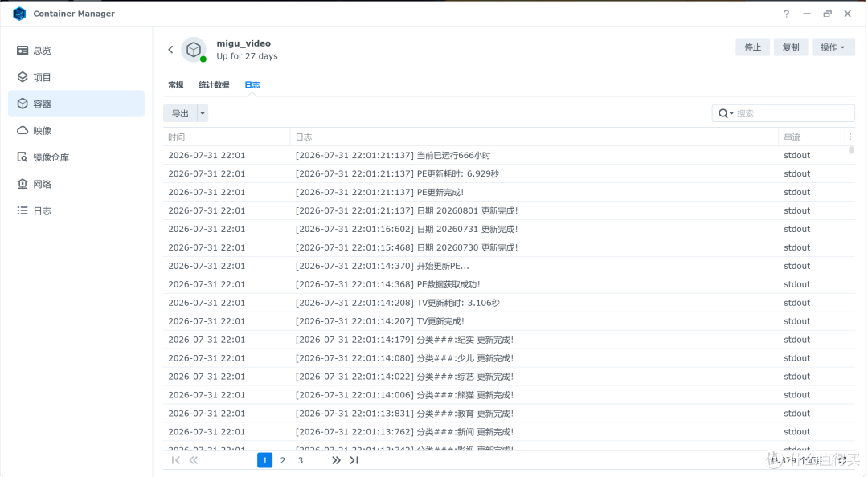Open 日志 logs in sidebar
The height and width of the screenshot is (477, 868).
(x=76, y=210)
